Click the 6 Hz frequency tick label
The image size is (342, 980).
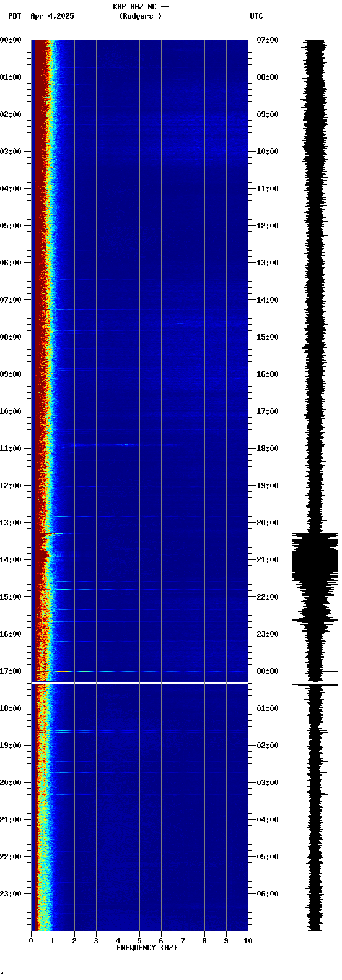[x=161, y=941]
